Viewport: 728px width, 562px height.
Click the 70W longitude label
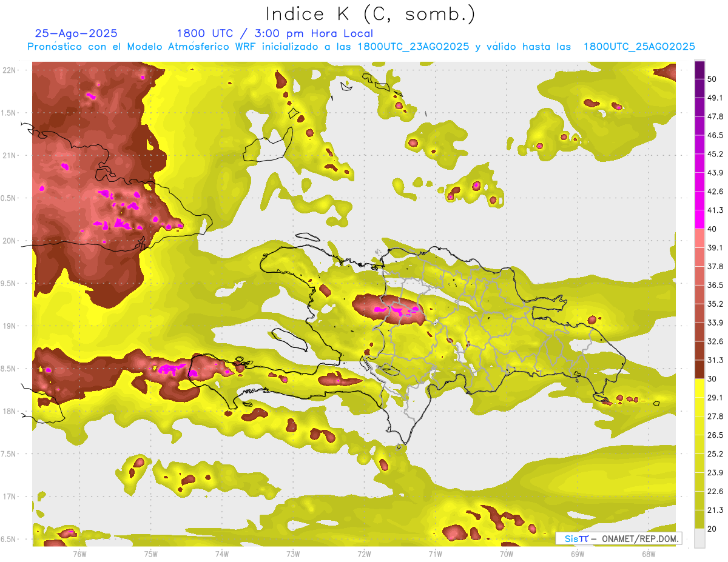click(507, 554)
